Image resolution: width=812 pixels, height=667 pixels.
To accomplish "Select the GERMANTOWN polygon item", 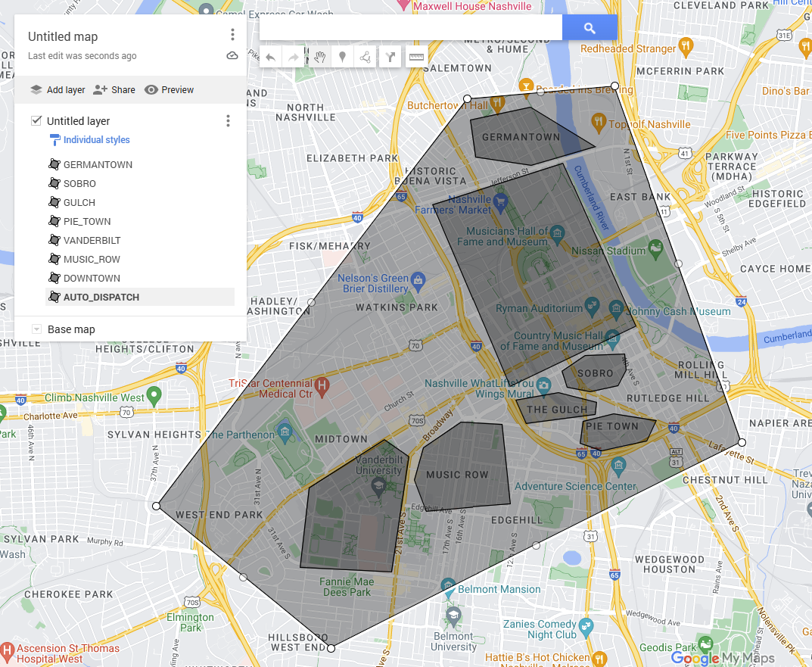I will click(x=97, y=164).
